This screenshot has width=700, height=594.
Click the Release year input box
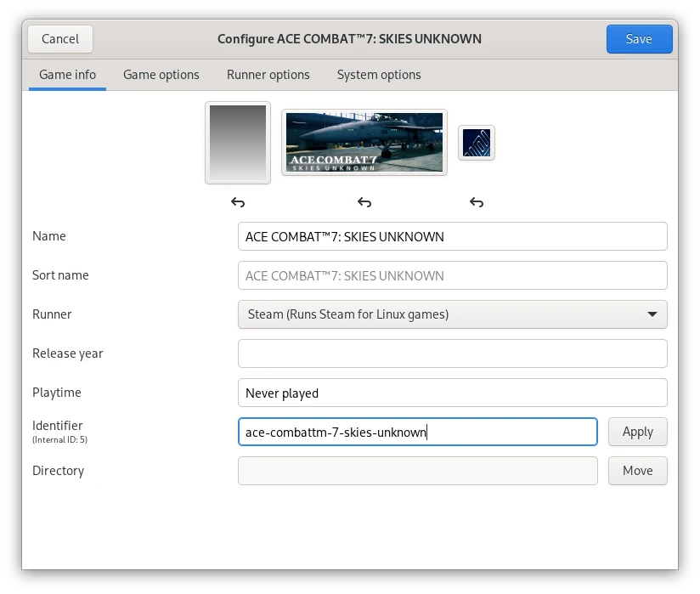tap(452, 354)
